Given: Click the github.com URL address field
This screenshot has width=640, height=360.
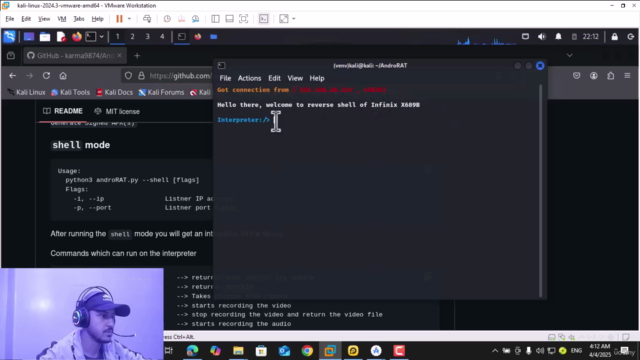Looking at the screenshot, I should tap(180, 76).
